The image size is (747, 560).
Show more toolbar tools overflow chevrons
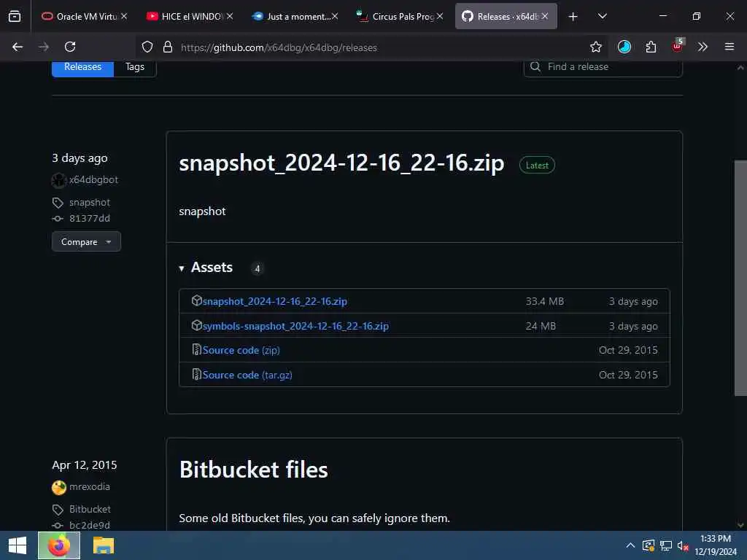[703, 47]
